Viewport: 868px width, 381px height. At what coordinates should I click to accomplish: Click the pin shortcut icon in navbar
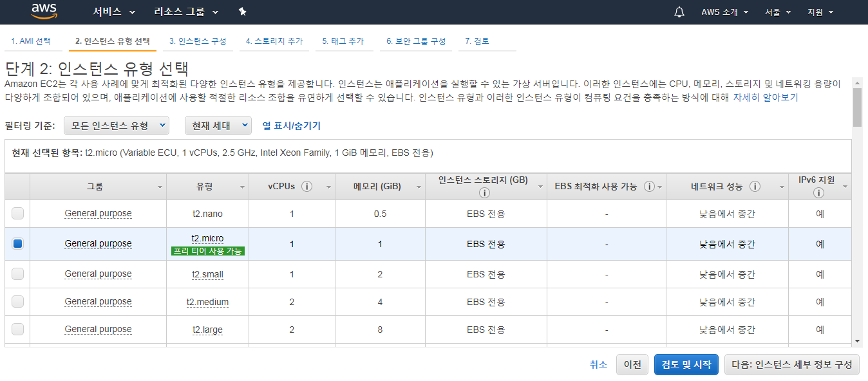pos(242,12)
